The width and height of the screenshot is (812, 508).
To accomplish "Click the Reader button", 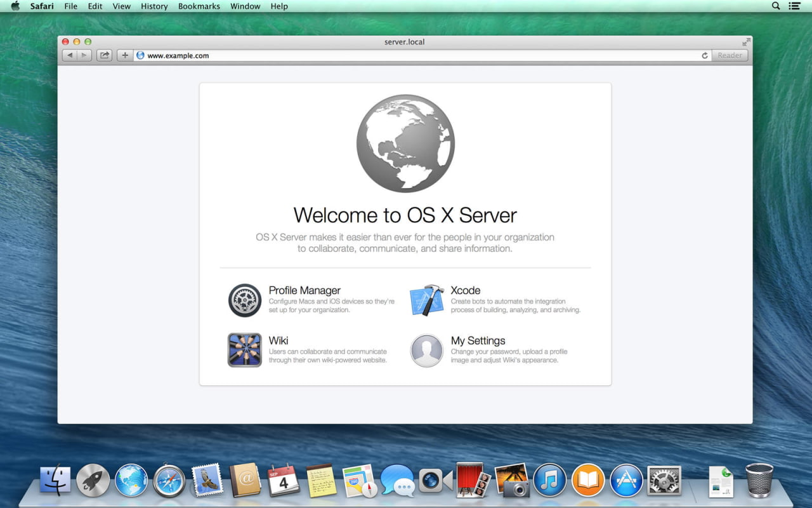I will click(x=730, y=56).
